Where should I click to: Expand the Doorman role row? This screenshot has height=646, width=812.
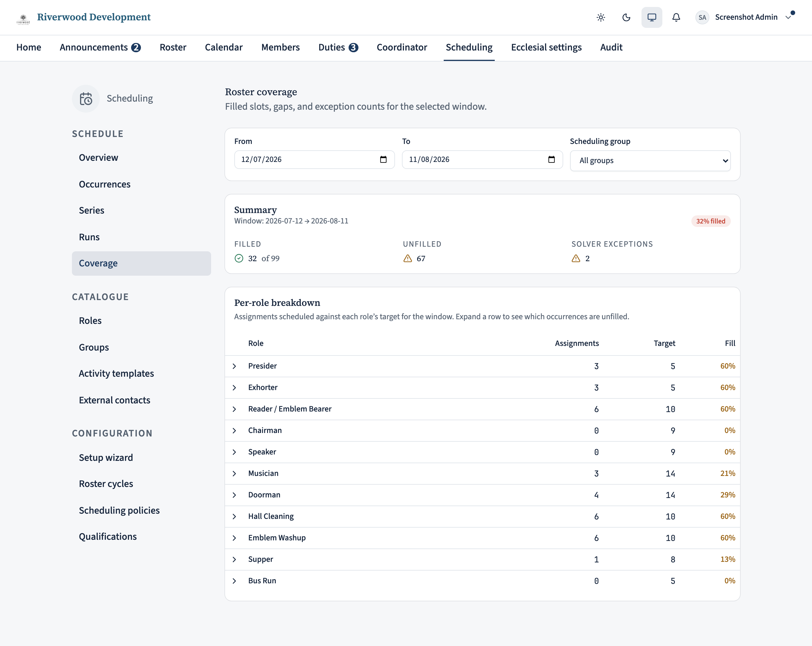(x=234, y=495)
